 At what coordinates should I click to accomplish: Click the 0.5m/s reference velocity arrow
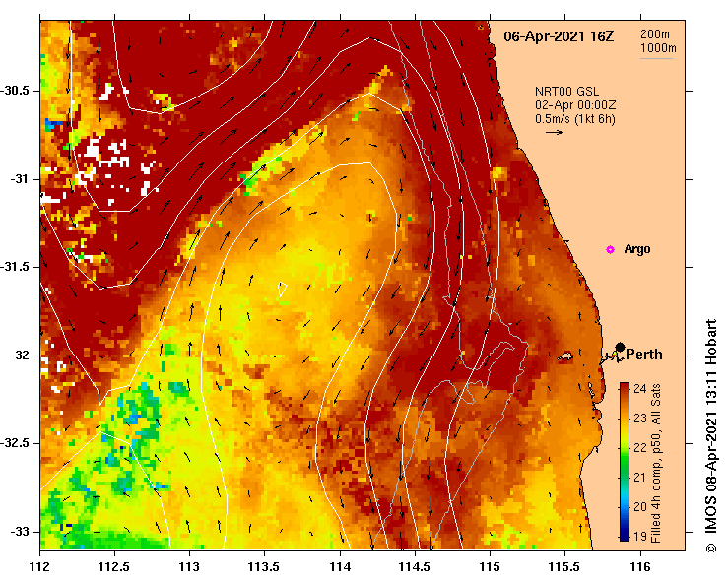point(555,133)
